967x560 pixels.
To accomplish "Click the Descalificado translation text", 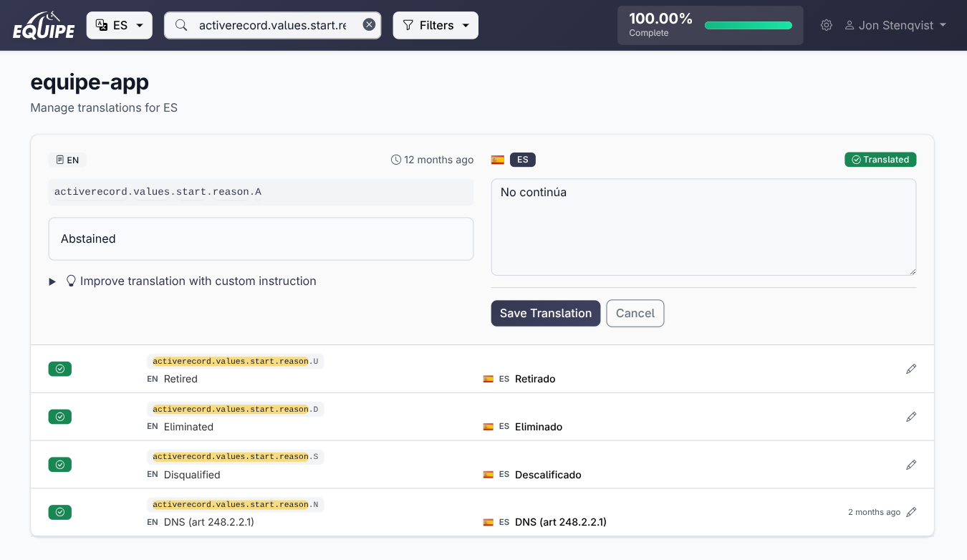I will coord(548,475).
